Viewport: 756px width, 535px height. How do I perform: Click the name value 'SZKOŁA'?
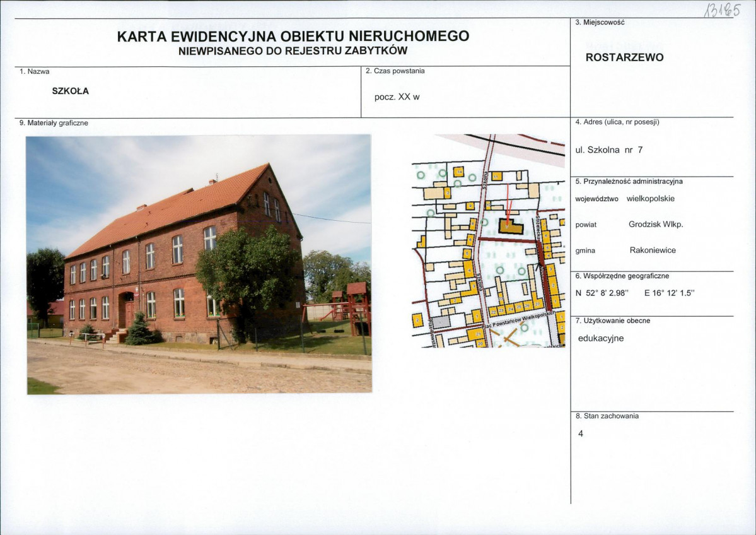click(71, 91)
